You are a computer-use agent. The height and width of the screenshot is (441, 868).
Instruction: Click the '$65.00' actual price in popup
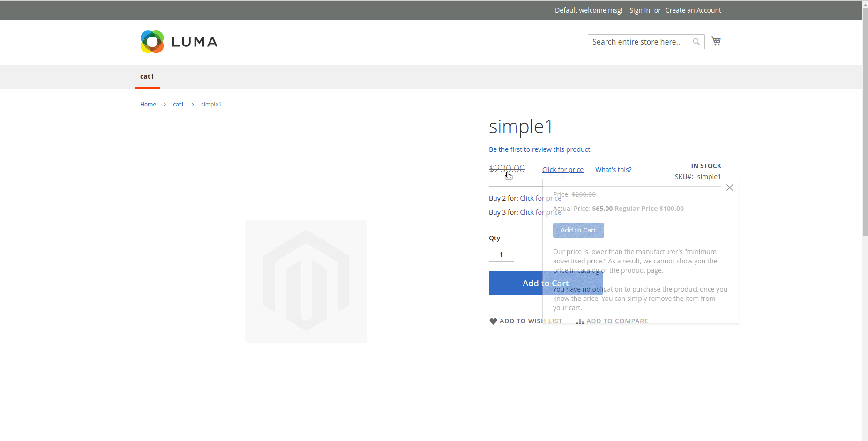tap(602, 209)
